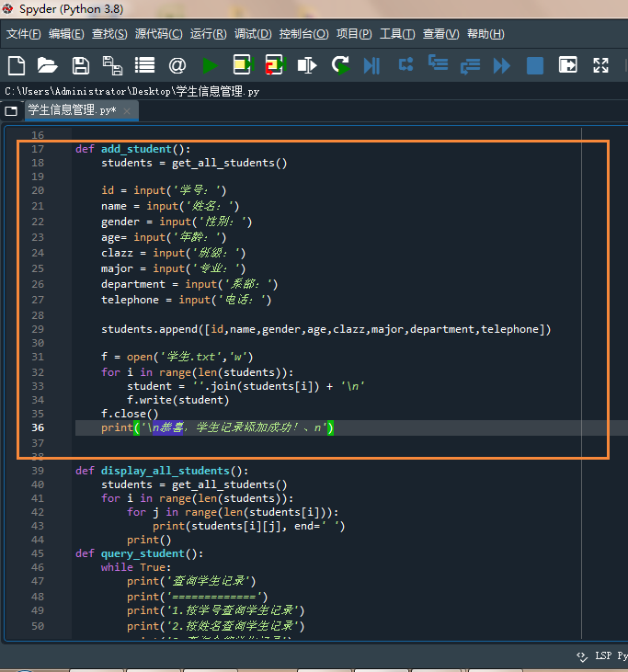The image size is (628, 672).
Task: Toggle fullscreen mode icon
Action: (601, 65)
